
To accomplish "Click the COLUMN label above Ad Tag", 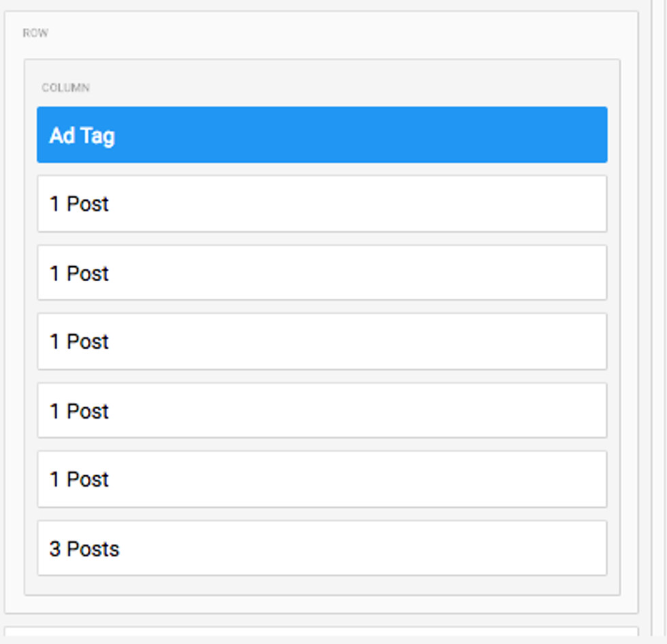I will pos(65,88).
